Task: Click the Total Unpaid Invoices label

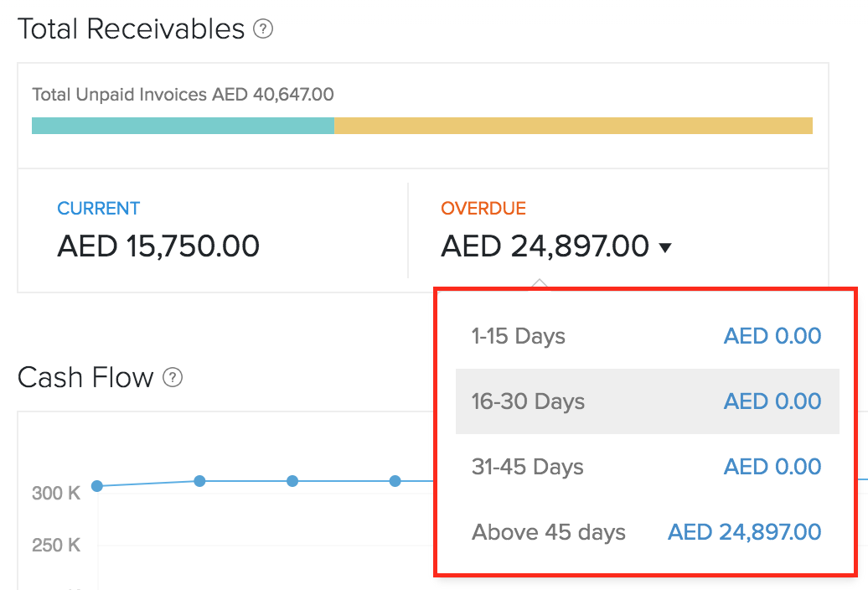Action: [x=183, y=95]
